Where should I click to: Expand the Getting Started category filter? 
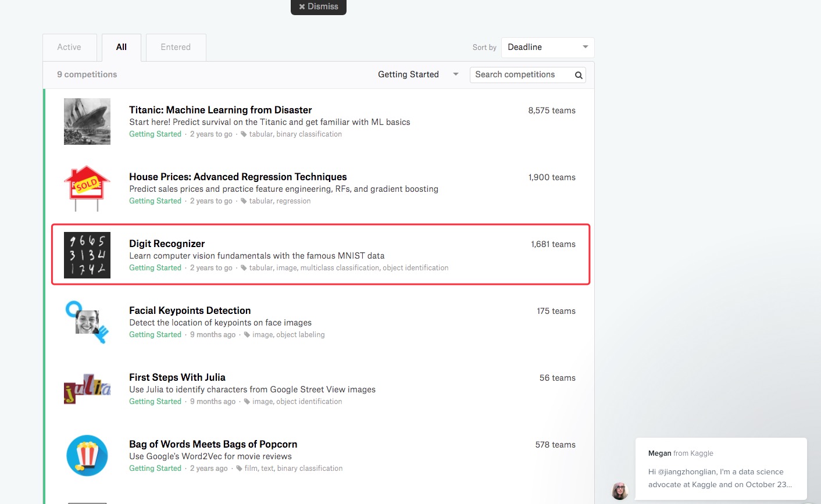coord(417,74)
